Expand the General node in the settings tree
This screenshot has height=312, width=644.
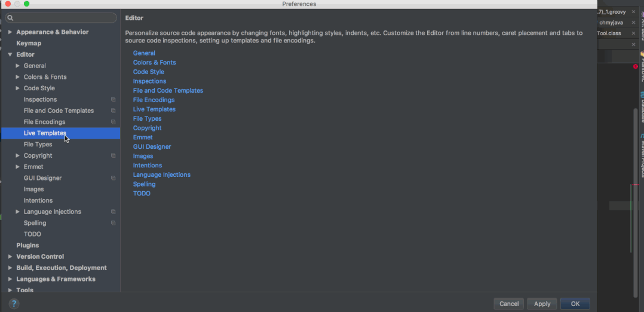(18, 66)
